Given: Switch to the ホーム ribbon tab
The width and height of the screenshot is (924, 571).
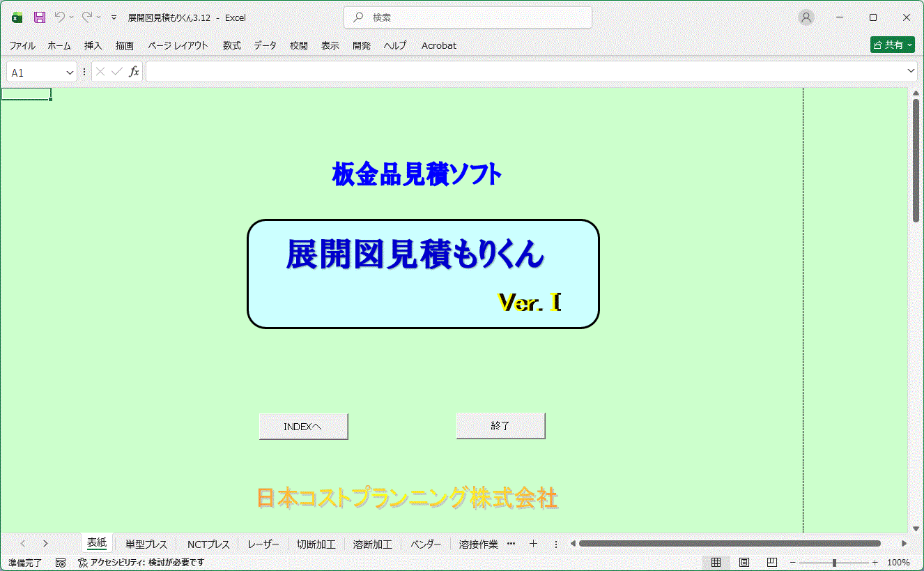Looking at the screenshot, I should [x=59, y=45].
